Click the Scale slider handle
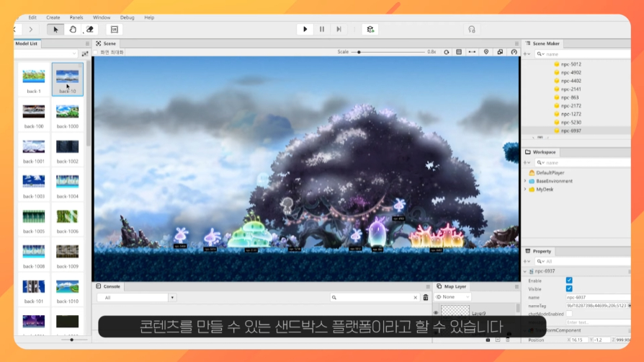 pos(359,52)
